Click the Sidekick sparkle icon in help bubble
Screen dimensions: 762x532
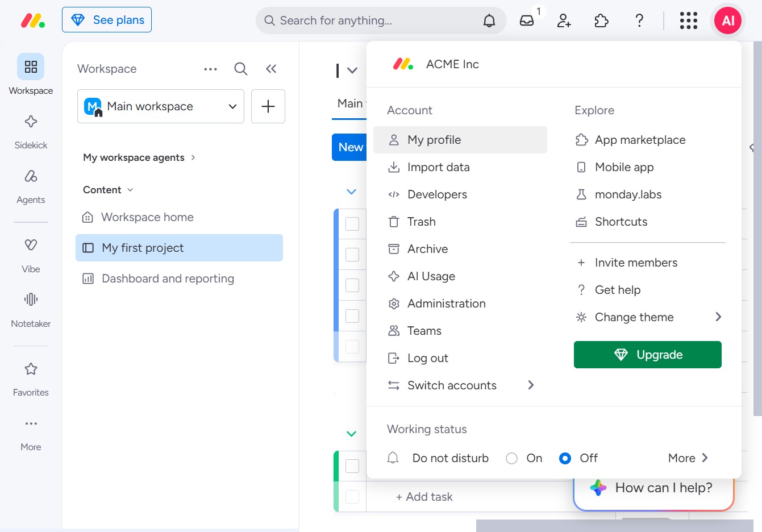598,488
